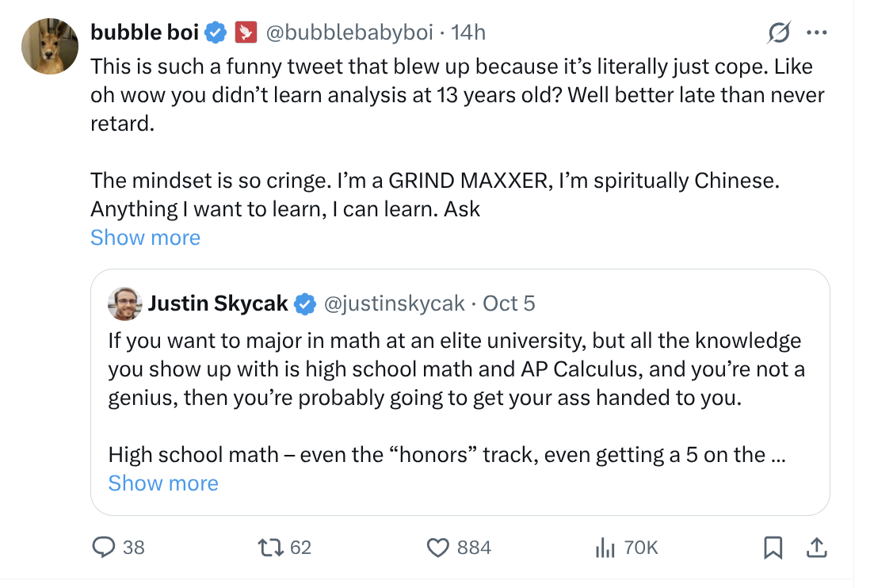
Task: Visit the @bubblebabyboi handle link
Action: tap(349, 32)
